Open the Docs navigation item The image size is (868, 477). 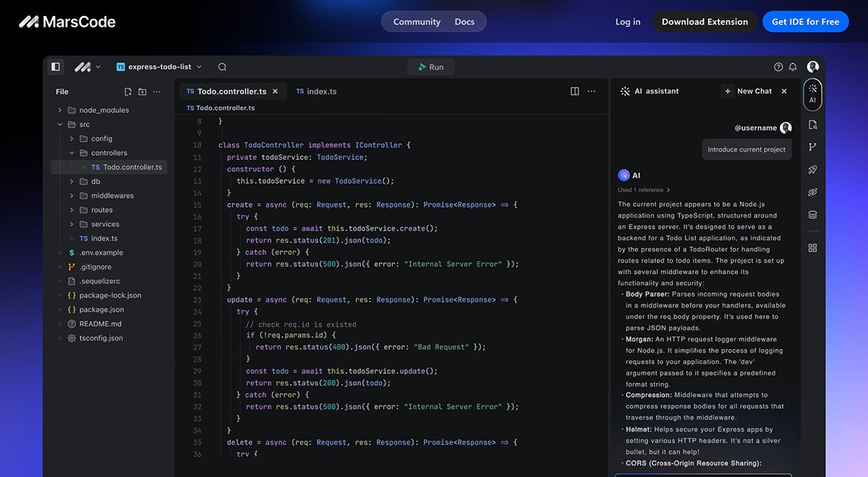(x=464, y=22)
